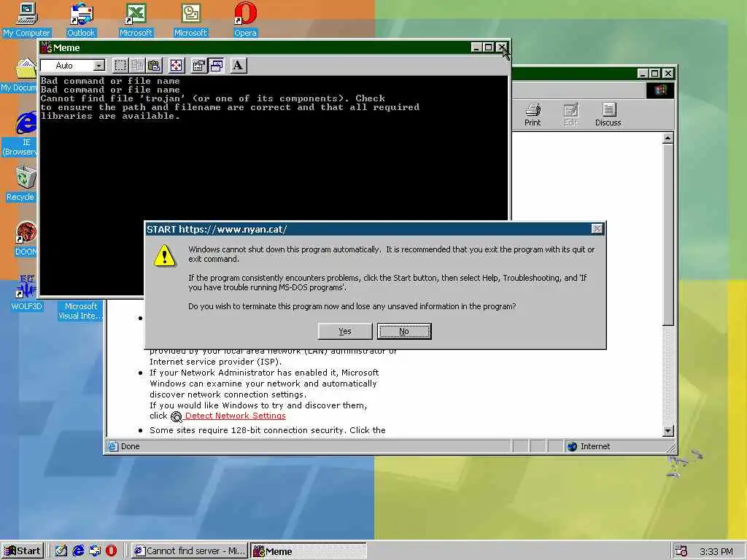Toggle the Background button in Meme toolbar

216,65
